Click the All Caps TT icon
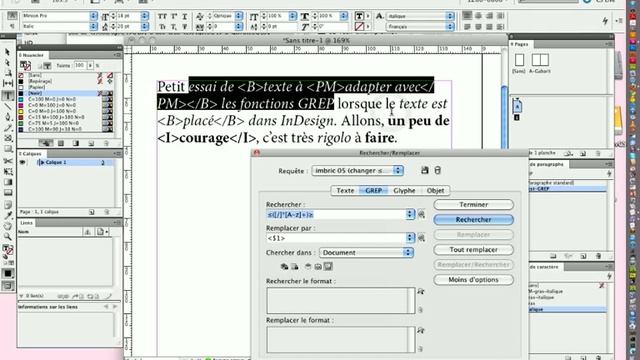Viewport: 640px width, 360px height. pyautogui.click(x=162, y=16)
